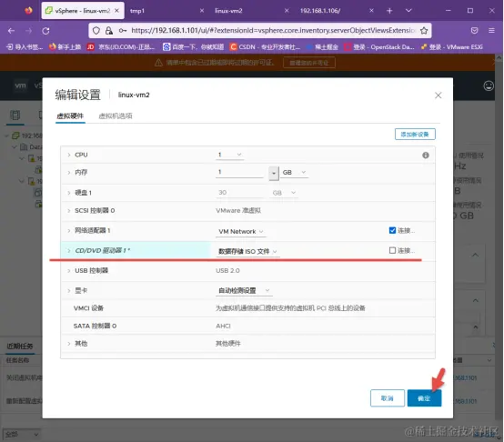Expand the 硬盘 1 row
504x442 pixels.
(69, 193)
